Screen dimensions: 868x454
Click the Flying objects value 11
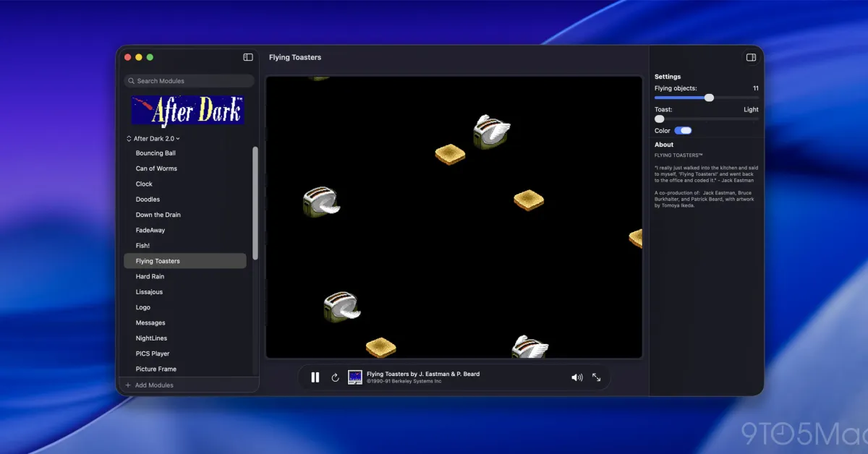755,88
